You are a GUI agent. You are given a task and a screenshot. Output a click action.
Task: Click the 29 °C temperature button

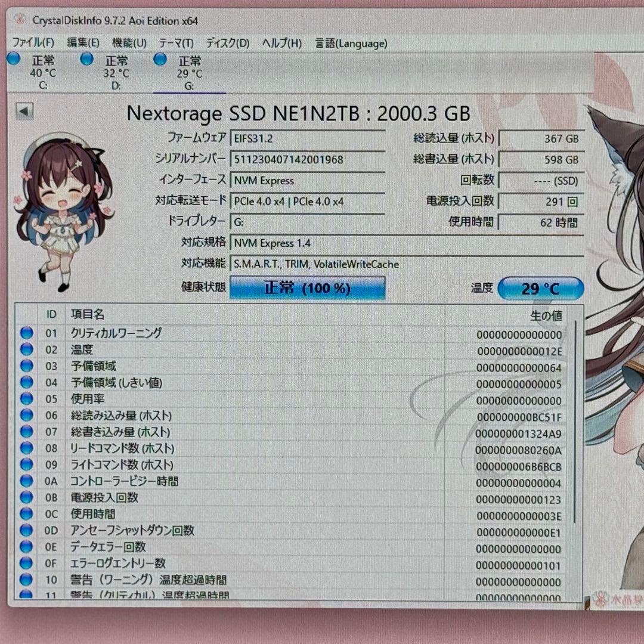[540, 289]
